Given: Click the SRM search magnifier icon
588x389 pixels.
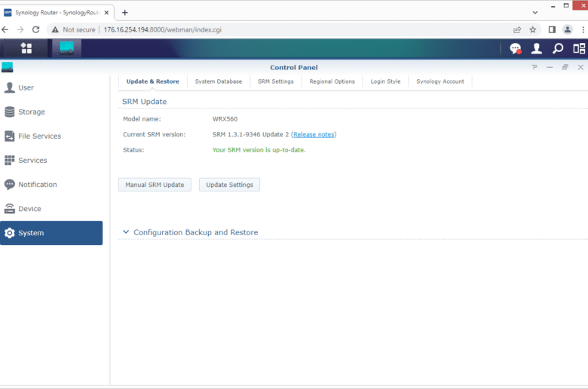Looking at the screenshot, I should pyautogui.click(x=558, y=48).
